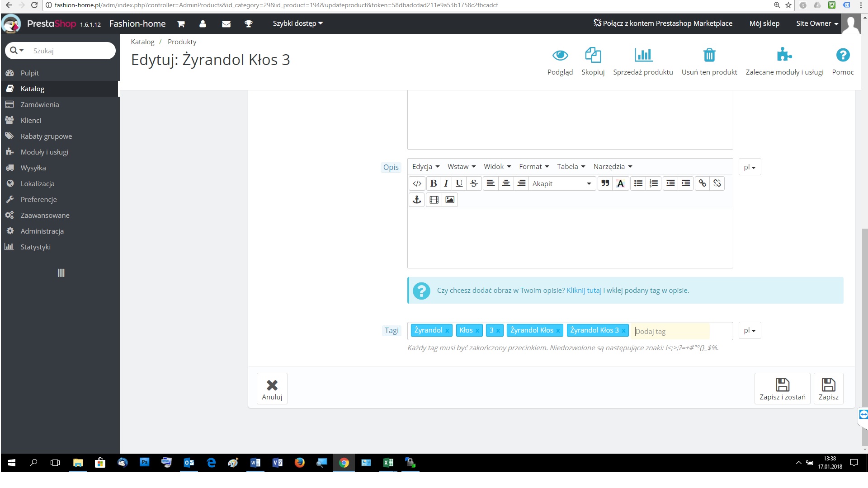The width and height of the screenshot is (868, 488).
Task: Insert image using the picture icon
Action: (449, 200)
